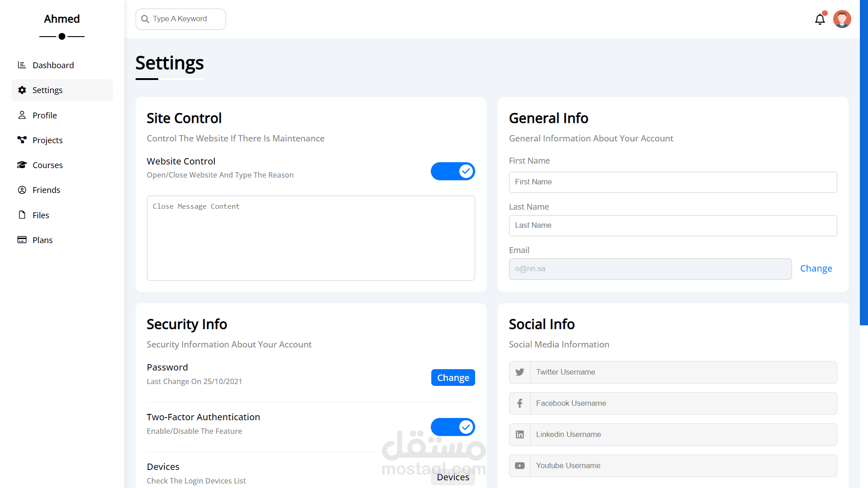The height and width of the screenshot is (488, 868).
Task: Go to Friends page in sidebar
Action: [46, 190]
